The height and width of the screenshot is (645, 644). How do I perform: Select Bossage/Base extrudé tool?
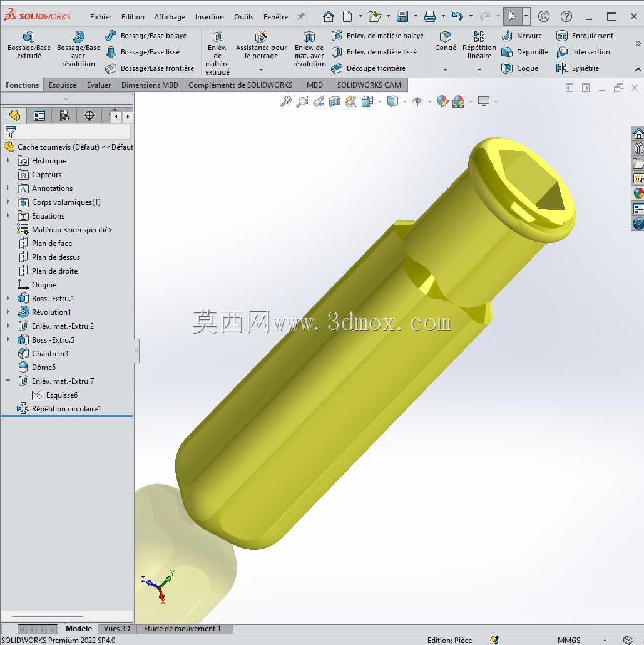(29, 45)
